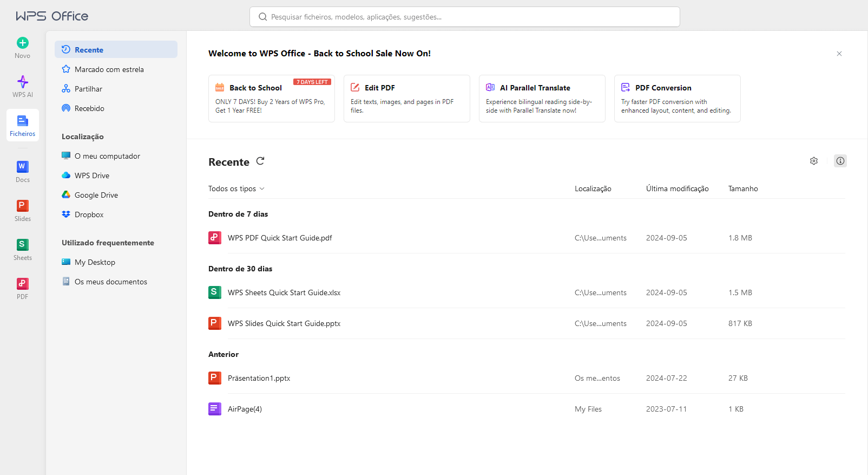The image size is (868, 475).
Task: Click the O meu computador monitor icon
Action: coord(66,156)
